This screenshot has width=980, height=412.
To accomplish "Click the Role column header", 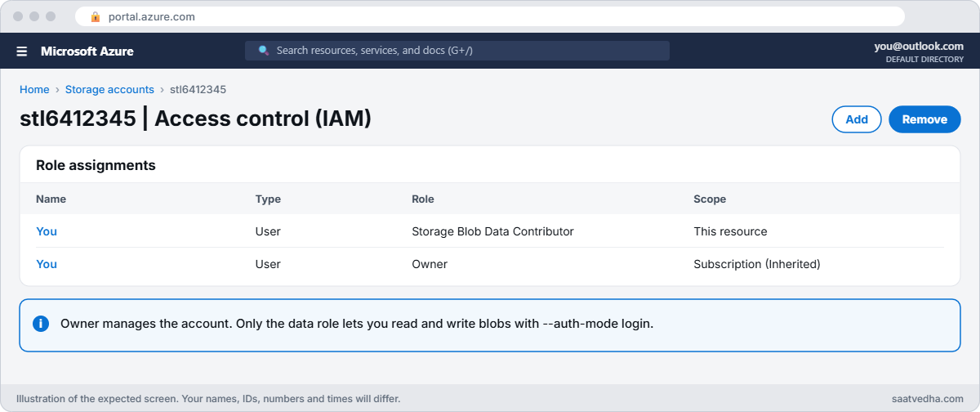I will coord(423,199).
